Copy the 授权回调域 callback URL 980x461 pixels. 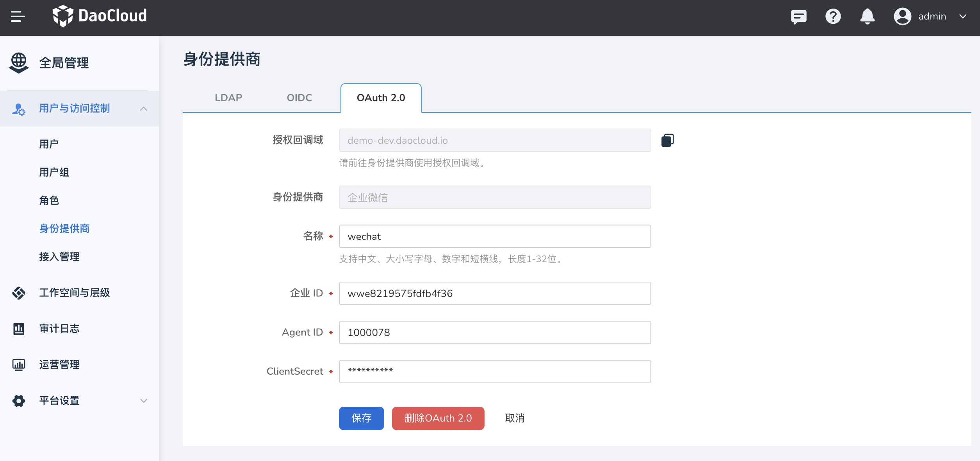[x=668, y=140]
